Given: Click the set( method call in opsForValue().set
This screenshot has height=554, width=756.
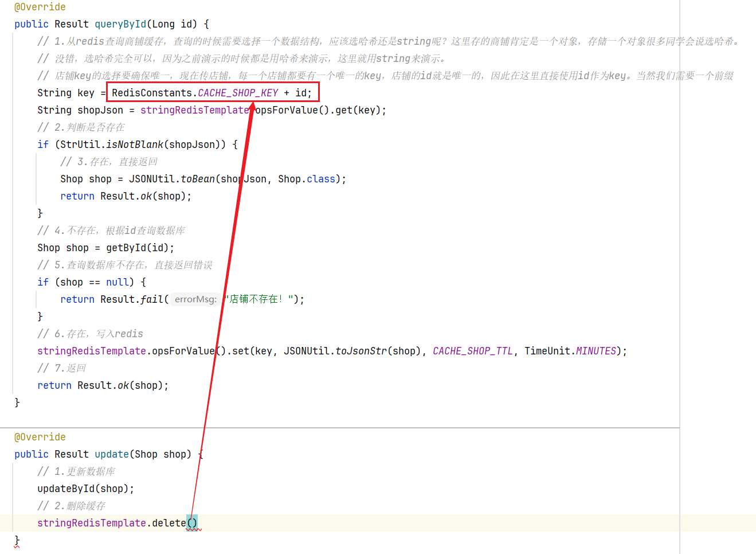Looking at the screenshot, I should [241, 351].
